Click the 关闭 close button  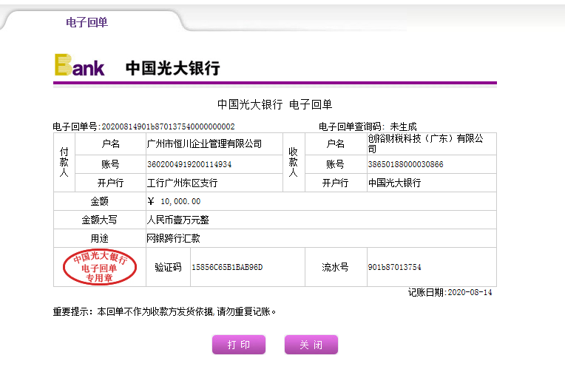tap(311, 345)
